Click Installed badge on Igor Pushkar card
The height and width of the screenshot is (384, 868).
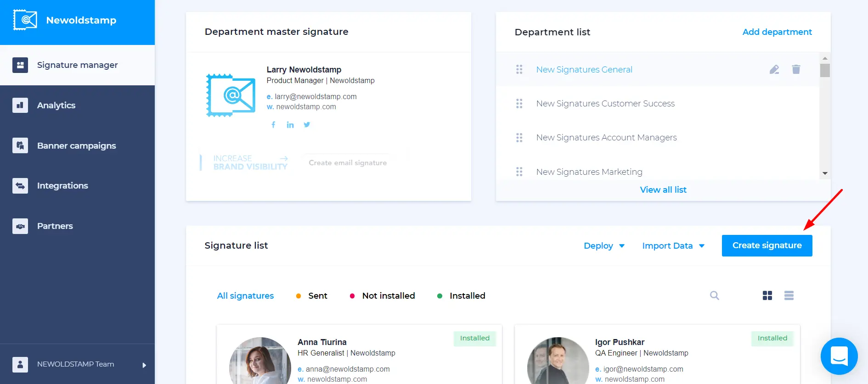point(772,339)
